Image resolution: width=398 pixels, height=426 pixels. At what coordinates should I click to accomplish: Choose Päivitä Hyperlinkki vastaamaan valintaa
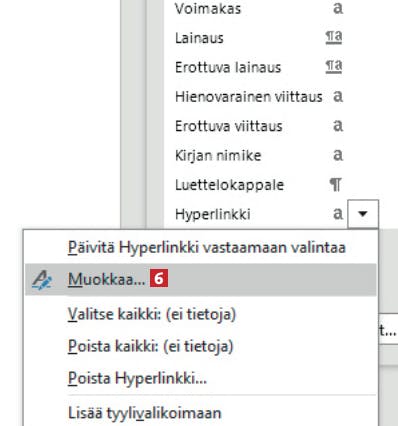[207, 248]
